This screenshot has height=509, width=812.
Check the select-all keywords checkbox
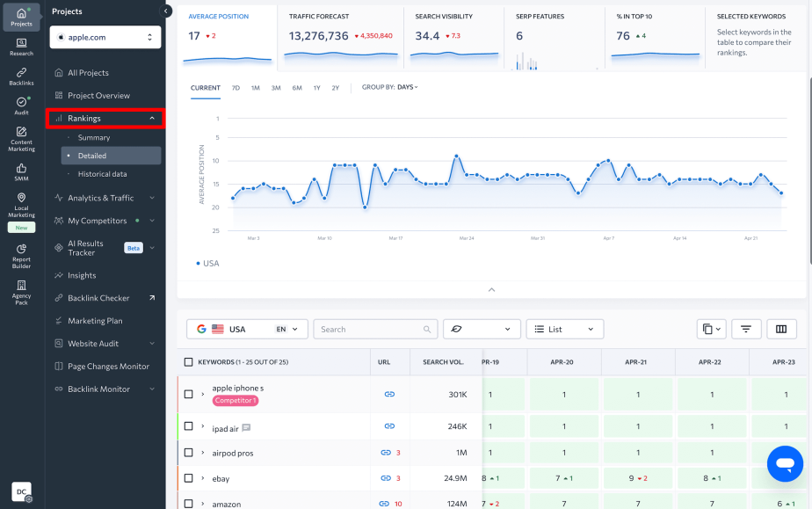(190, 361)
